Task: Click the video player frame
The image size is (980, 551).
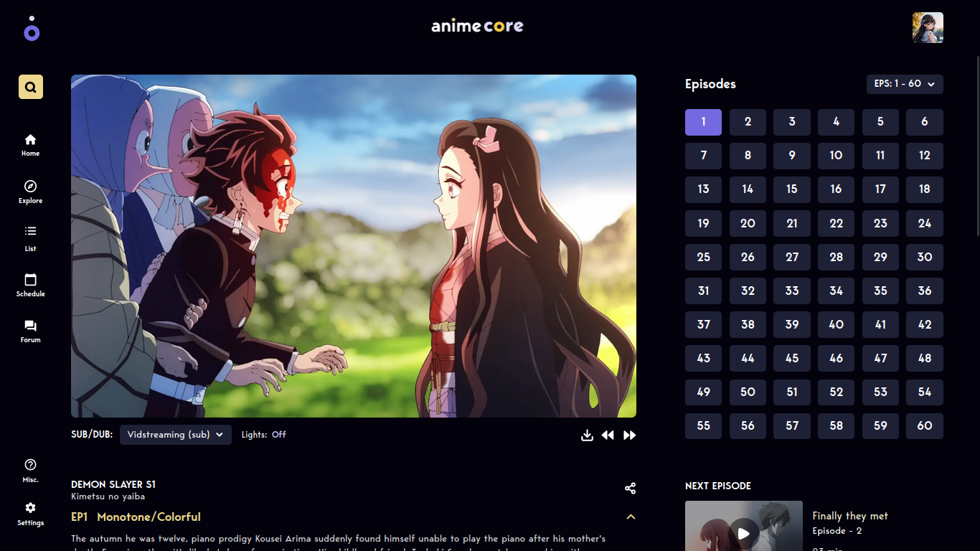Action: coord(354,246)
